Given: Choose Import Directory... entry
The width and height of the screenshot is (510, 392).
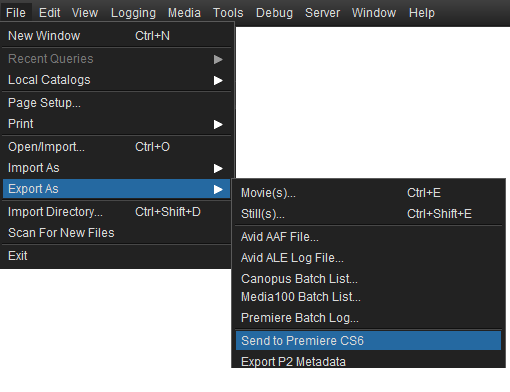Looking at the screenshot, I should [x=116, y=212].
